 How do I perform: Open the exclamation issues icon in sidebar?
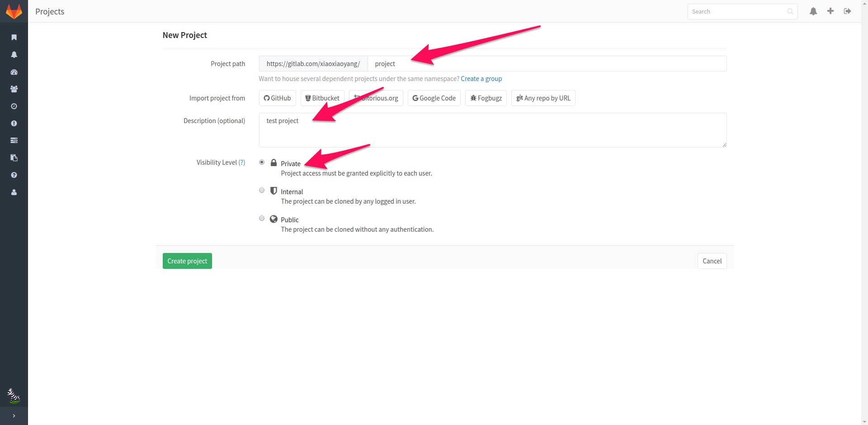(x=14, y=124)
